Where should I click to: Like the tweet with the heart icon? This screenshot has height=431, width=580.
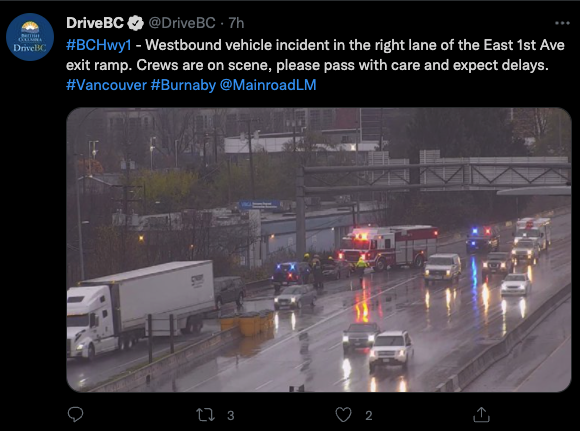343,415
